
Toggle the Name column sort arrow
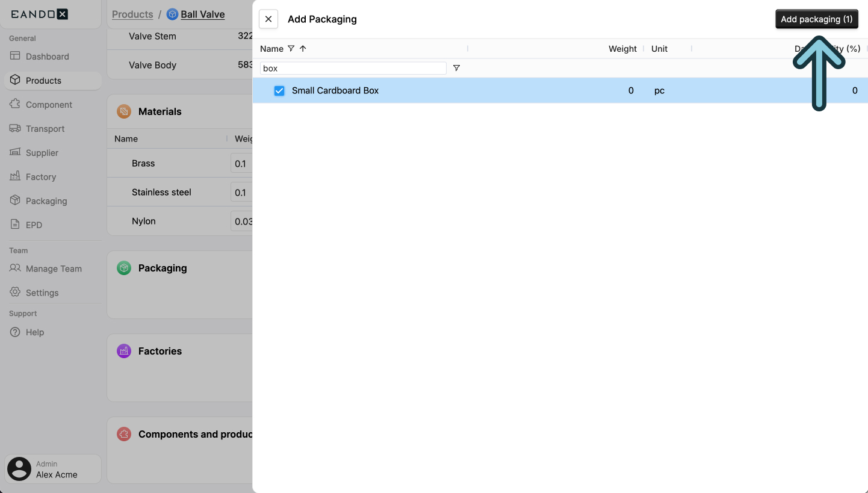point(303,49)
